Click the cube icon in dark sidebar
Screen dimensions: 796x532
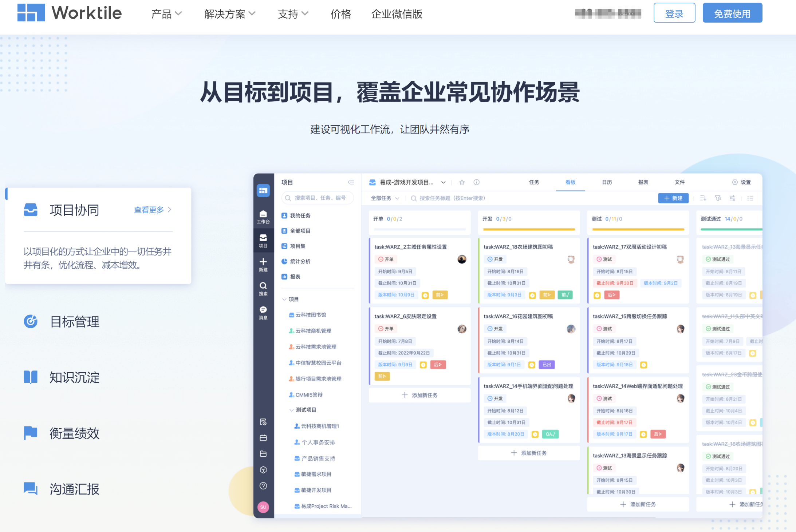(x=263, y=470)
